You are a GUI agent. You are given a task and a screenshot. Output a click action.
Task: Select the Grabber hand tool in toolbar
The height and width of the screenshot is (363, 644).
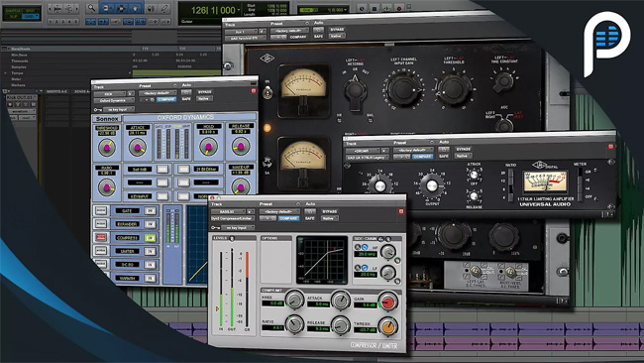tap(136, 8)
